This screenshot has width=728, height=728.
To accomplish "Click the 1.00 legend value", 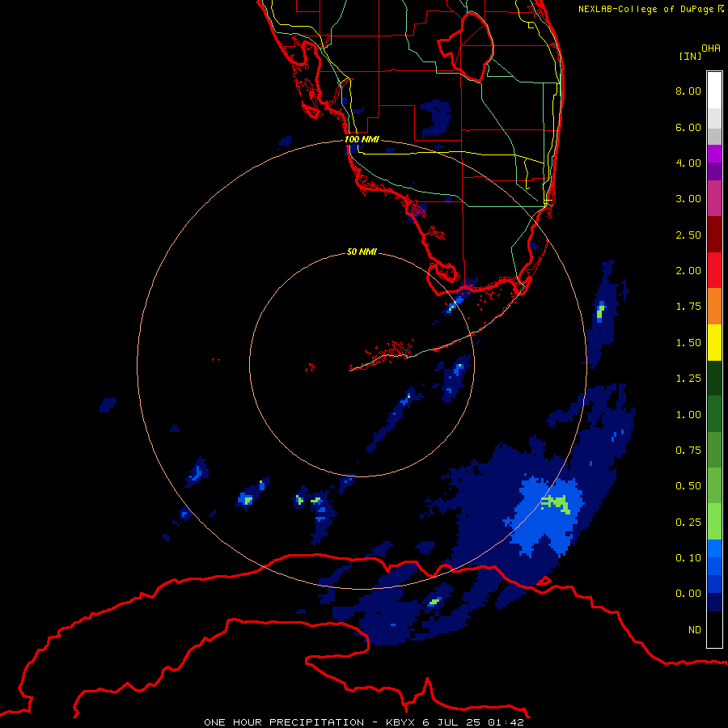I will point(688,415).
